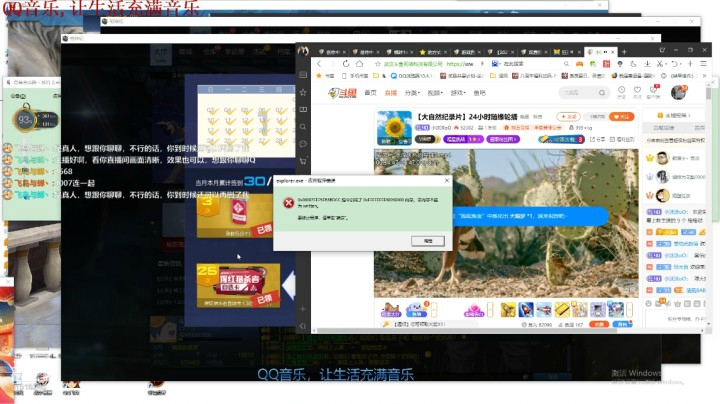The width and height of the screenshot is (720, 404).
Task: Click the chat message input box
Action: (675, 318)
